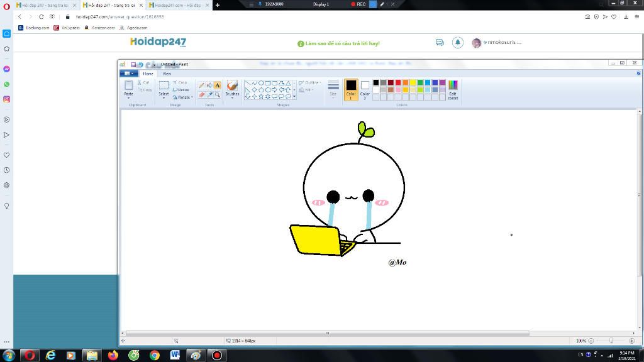Click the Paint zoom slider handle
Viewport: 644px width, 362px height.
[x=611, y=341]
